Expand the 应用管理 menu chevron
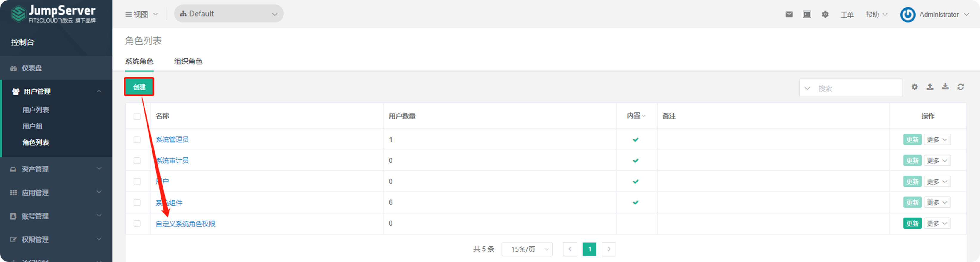This screenshot has height=262, width=980. [x=99, y=192]
